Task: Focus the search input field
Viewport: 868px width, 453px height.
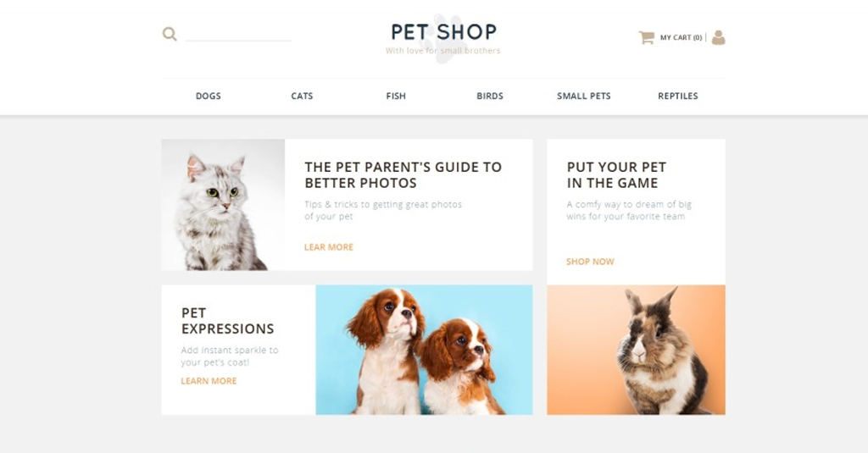Action: [x=238, y=35]
